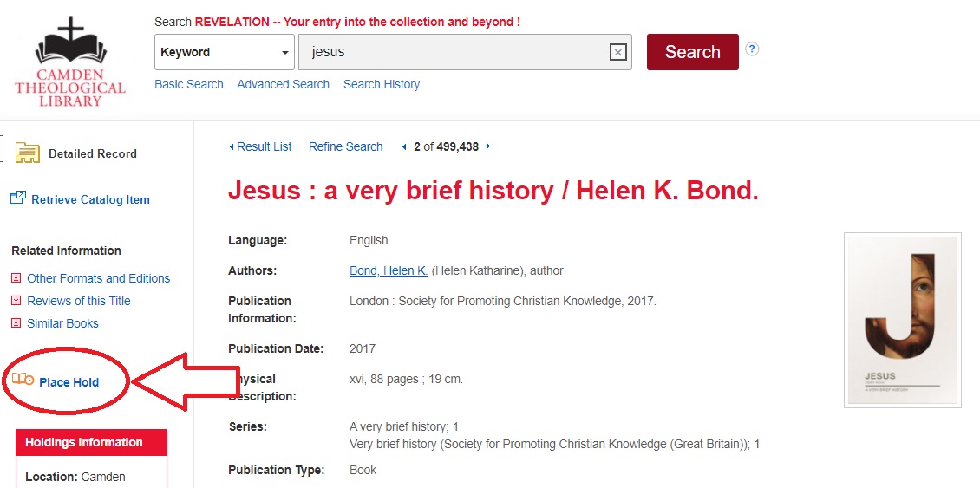Image resolution: width=980 pixels, height=488 pixels.
Task: Click the Detailed Record icon
Action: [x=28, y=153]
